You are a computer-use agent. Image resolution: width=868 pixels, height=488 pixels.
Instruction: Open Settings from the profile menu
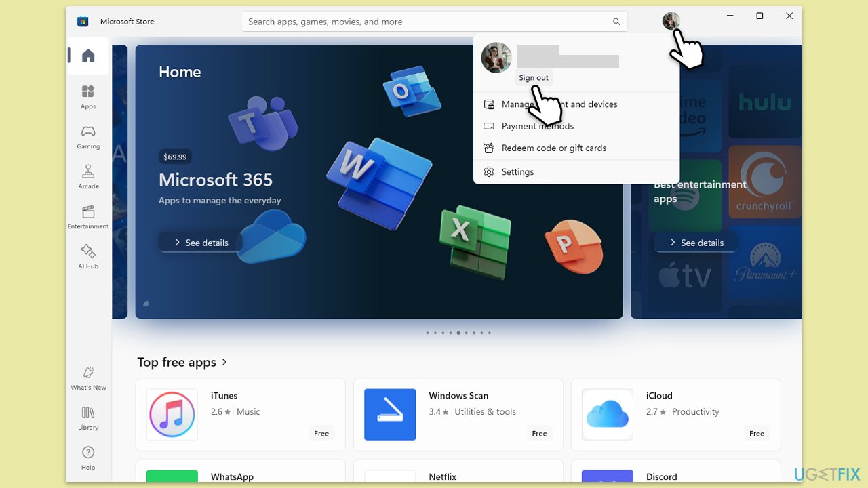[517, 172]
